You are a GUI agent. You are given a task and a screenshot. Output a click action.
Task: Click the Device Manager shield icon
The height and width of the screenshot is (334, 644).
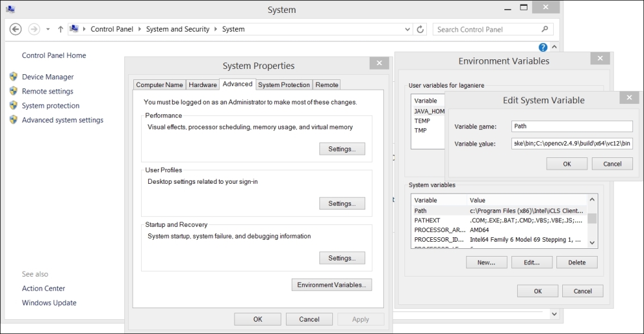14,77
